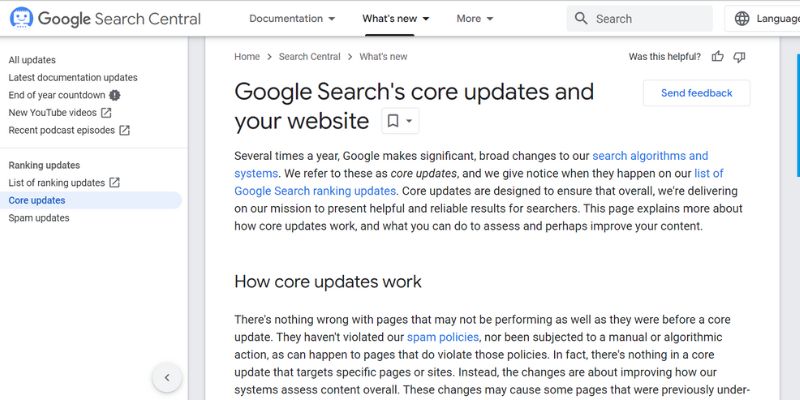
Task: Click the thumbs up helpful icon
Action: click(717, 57)
